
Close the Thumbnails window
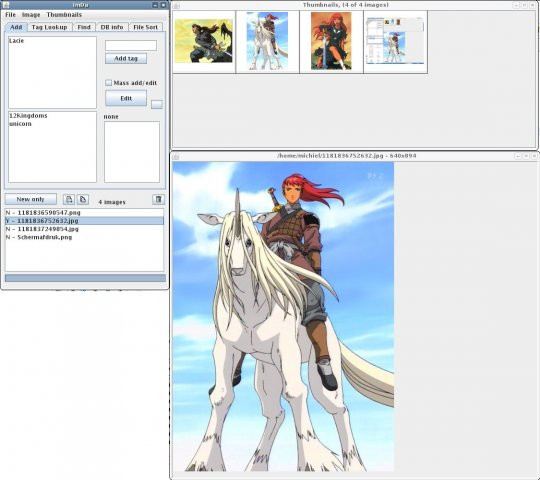[x=533, y=5]
